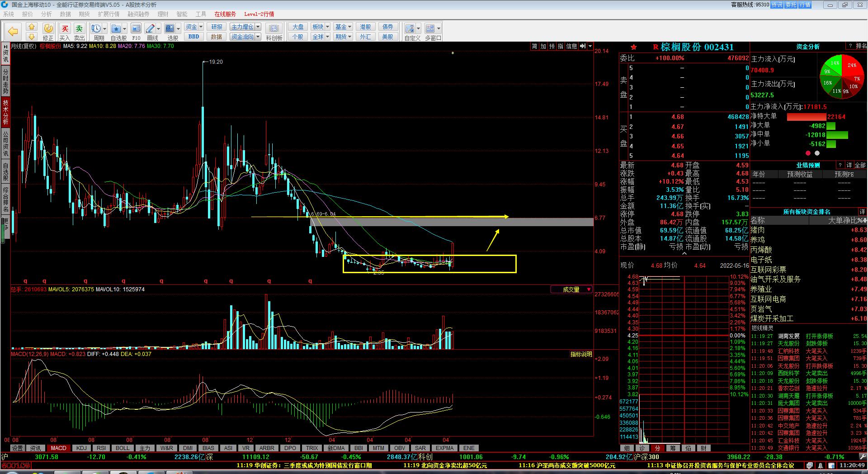Viewport: 868px width, 474px height.
Task: Open the 自选股 favorites icon
Action: [x=116, y=28]
